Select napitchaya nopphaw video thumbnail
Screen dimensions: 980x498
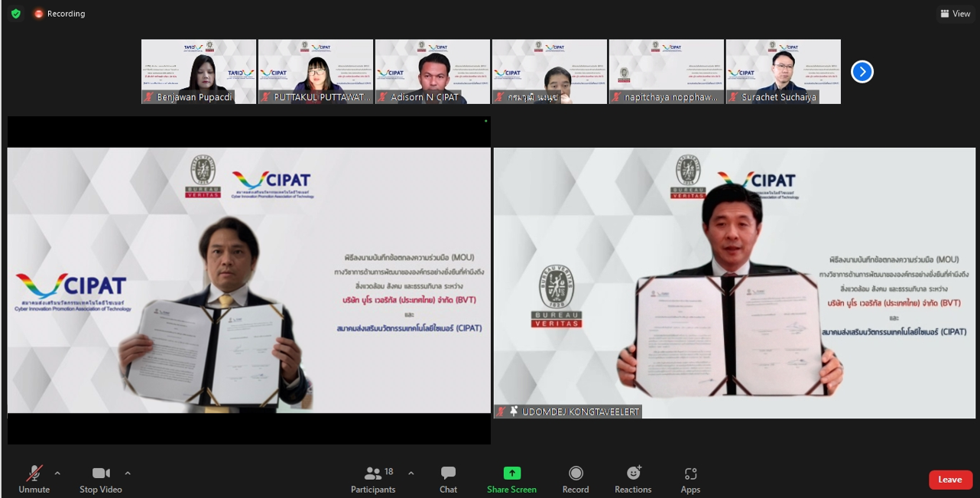[x=667, y=72]
